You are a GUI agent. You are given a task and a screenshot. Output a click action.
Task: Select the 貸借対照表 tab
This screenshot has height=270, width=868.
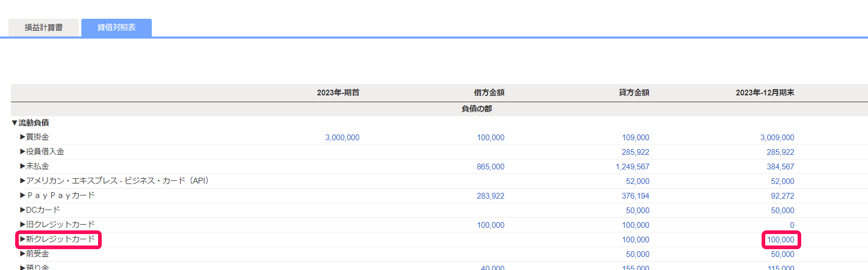pos(116,28)
